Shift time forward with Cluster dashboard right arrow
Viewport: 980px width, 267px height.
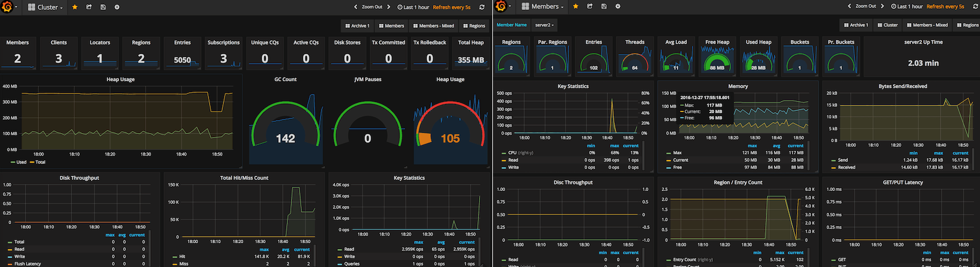(389, 7)
